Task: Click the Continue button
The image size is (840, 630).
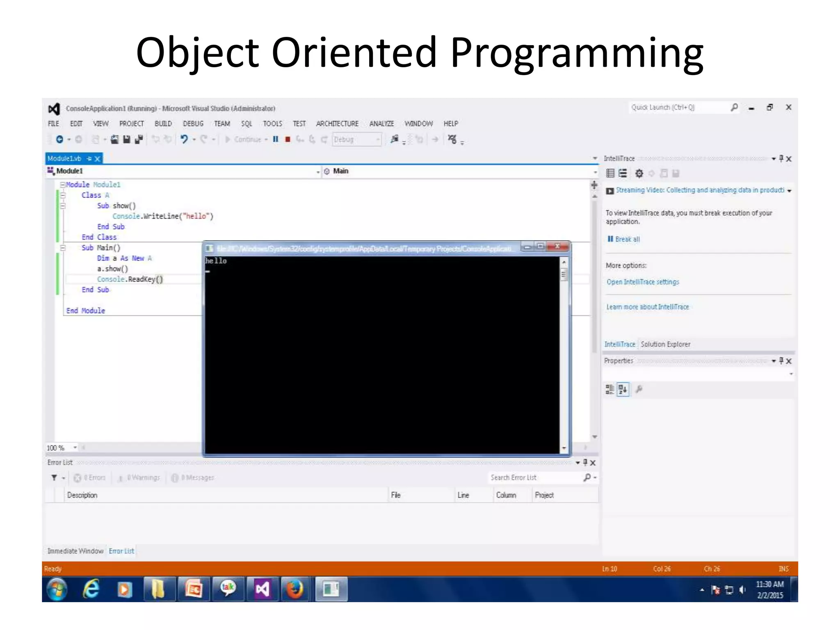Action: 243,139
